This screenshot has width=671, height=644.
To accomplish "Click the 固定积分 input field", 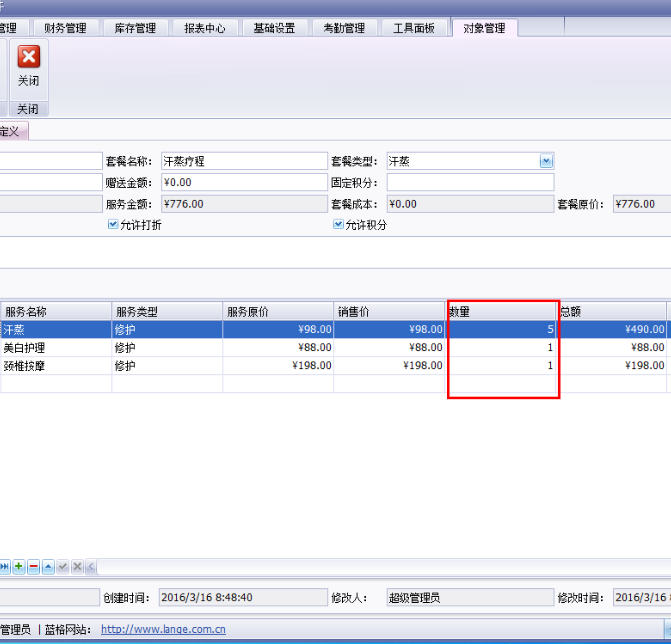I will [470, 182].
